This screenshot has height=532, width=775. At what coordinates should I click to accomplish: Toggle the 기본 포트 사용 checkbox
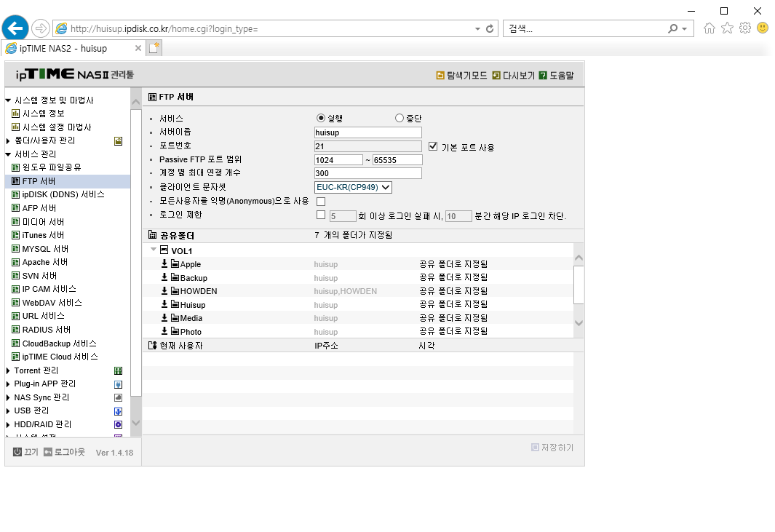[433, 146]
